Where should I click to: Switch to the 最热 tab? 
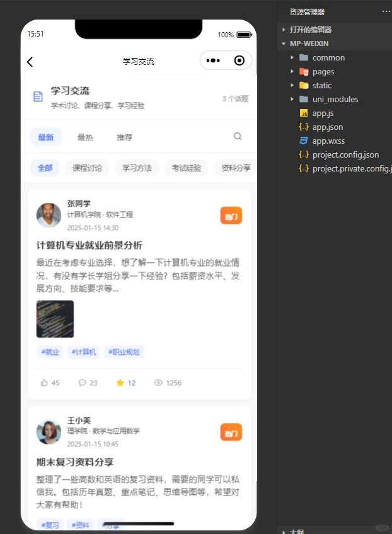tap(85, 137)
